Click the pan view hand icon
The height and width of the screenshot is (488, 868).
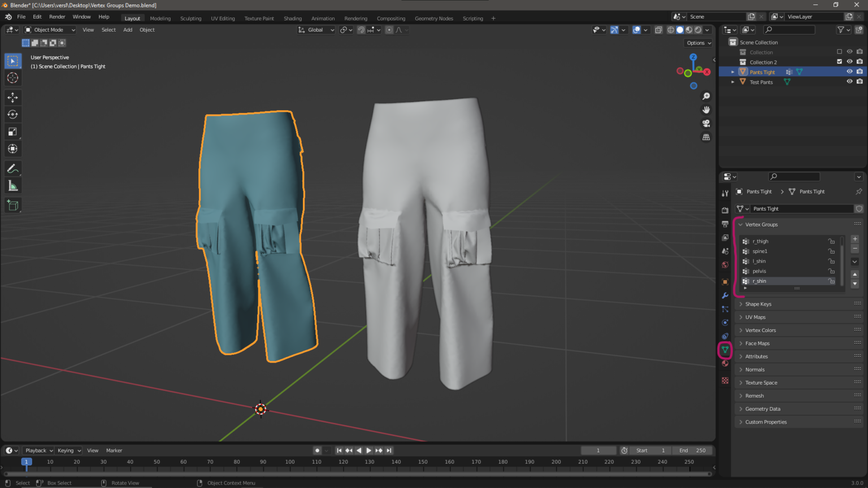706,110
